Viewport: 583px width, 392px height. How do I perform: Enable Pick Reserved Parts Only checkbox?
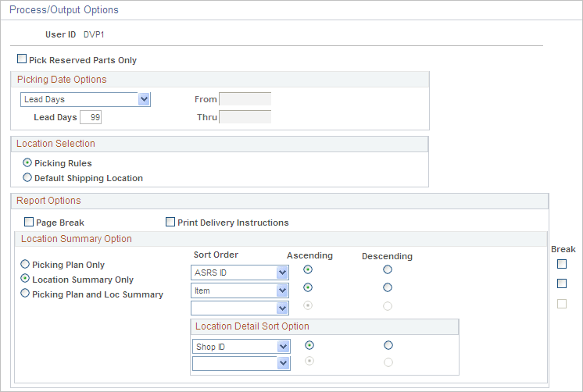pos(22,59)
